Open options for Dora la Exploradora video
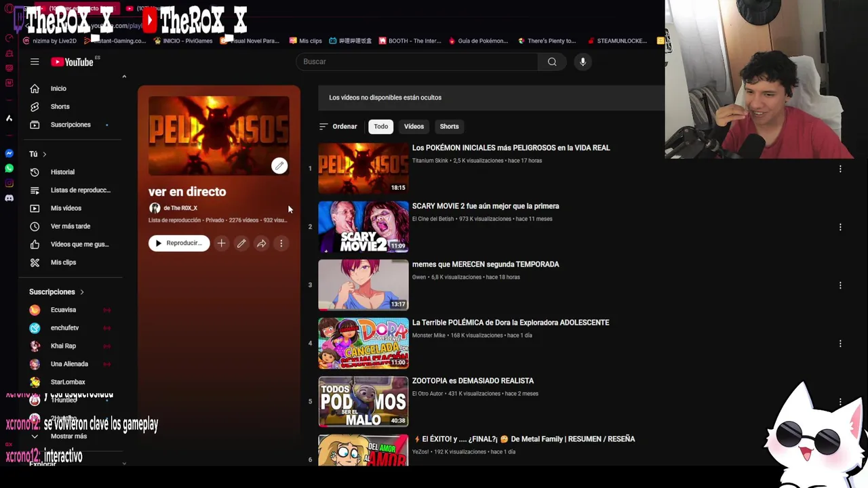868x488 pixels. click(840, 344)
